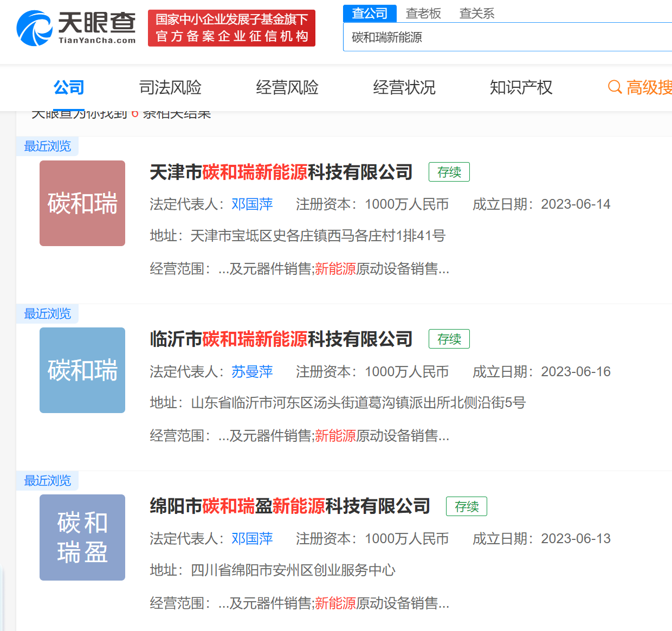Click the establishment date 2023-06-13

pyautogui.click(x=576, y=538)
